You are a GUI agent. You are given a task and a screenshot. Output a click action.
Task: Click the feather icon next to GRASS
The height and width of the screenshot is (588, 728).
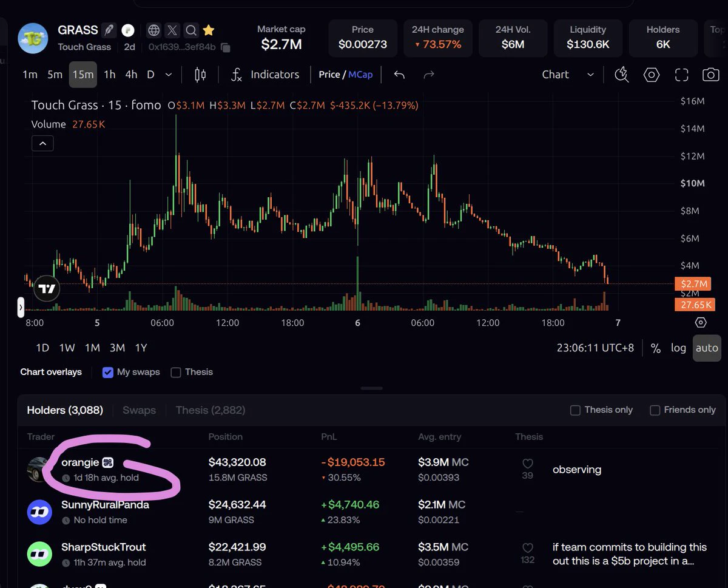click(x=109, y=30)
